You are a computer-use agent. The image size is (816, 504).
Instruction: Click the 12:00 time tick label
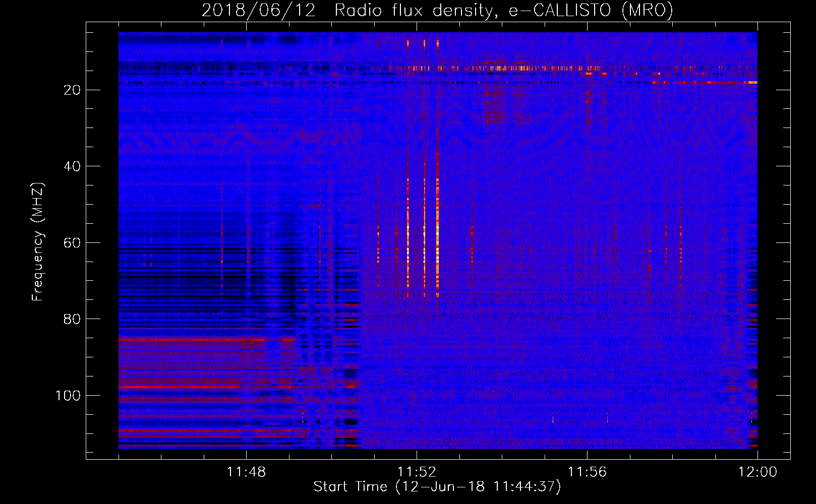(757, 472)
